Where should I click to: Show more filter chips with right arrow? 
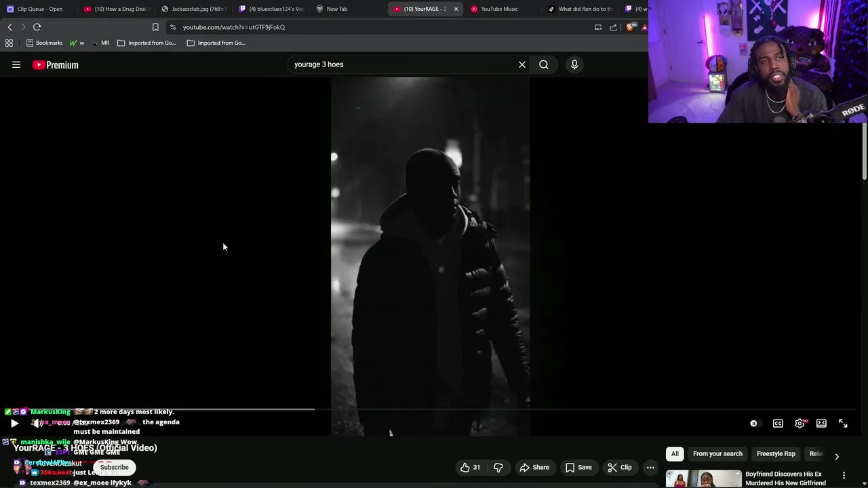[x=836, y=456]
